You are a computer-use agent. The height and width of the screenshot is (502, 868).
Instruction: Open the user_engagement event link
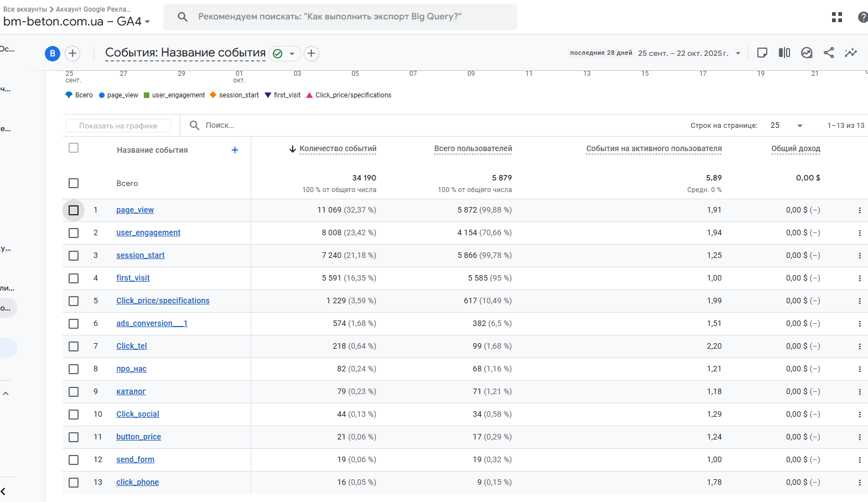(148, 232)
